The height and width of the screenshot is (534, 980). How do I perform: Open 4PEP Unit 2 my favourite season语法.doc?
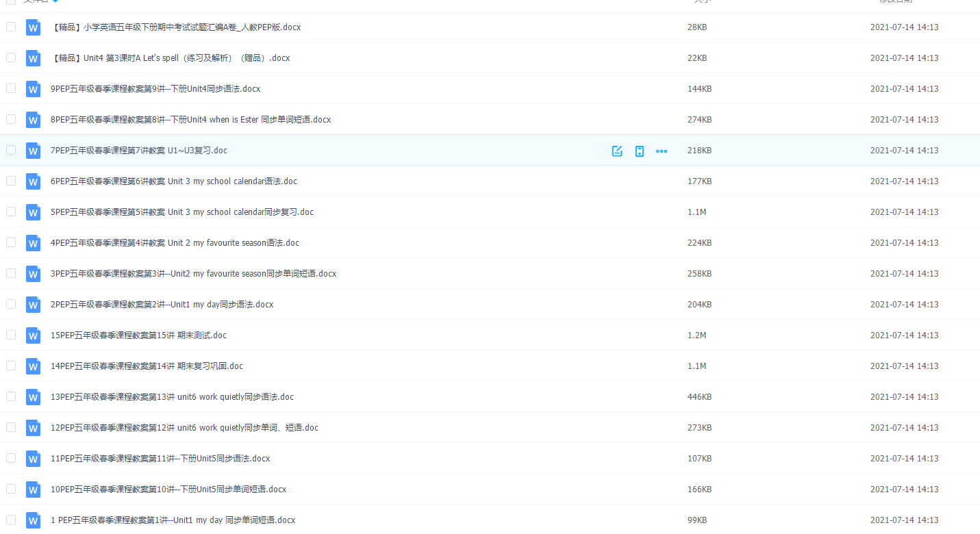(x=175, y=243)
